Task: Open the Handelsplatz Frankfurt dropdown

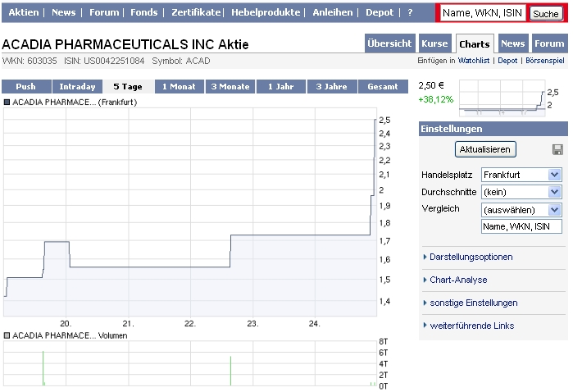Action: (x=521, y=175)
